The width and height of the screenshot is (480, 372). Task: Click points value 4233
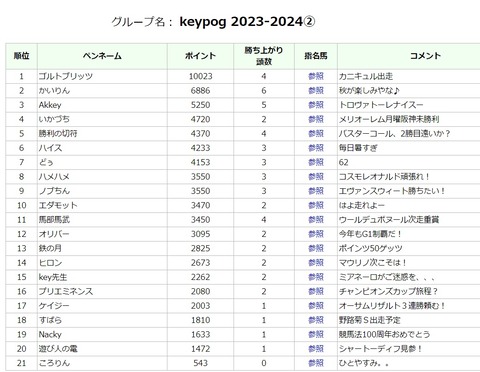[200, 148]
